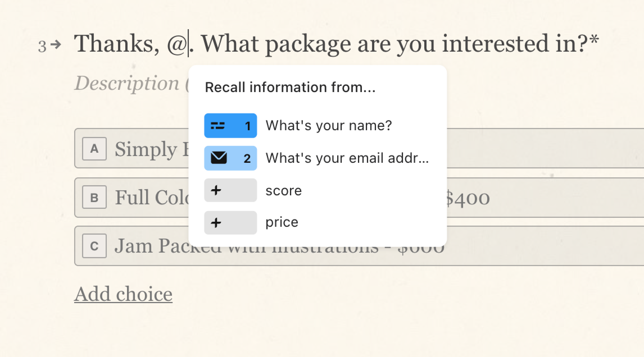644x357 pixels.
Task: Click the email envelope icon for question 2
Action: click(219, 158)
